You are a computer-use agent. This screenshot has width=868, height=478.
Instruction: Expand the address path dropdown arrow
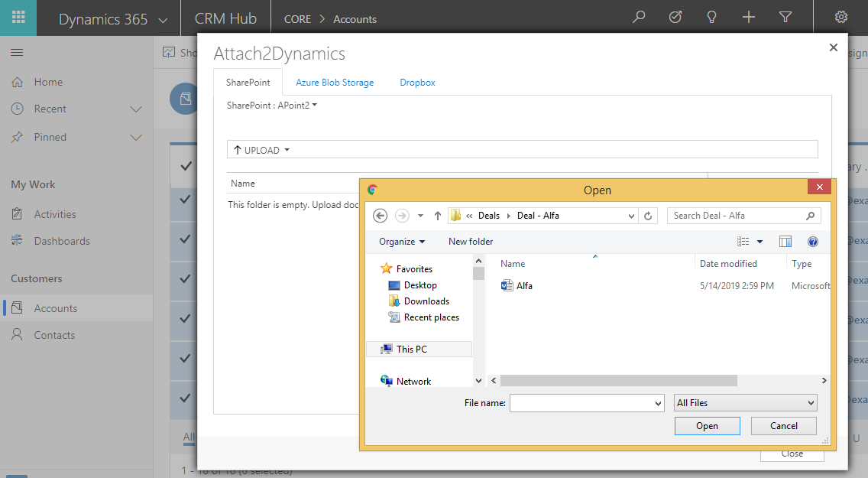coord(631,216)
